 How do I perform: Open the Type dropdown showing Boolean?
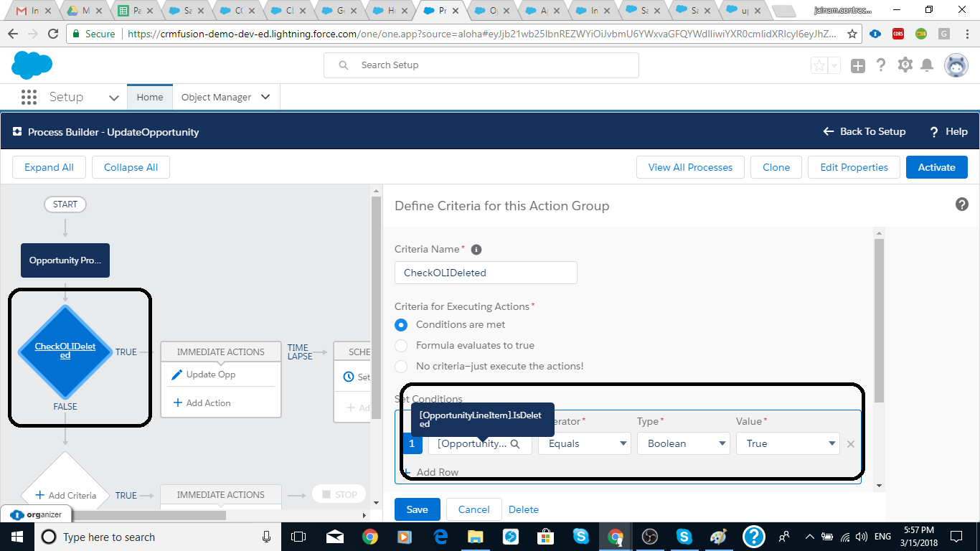(683, 444)
